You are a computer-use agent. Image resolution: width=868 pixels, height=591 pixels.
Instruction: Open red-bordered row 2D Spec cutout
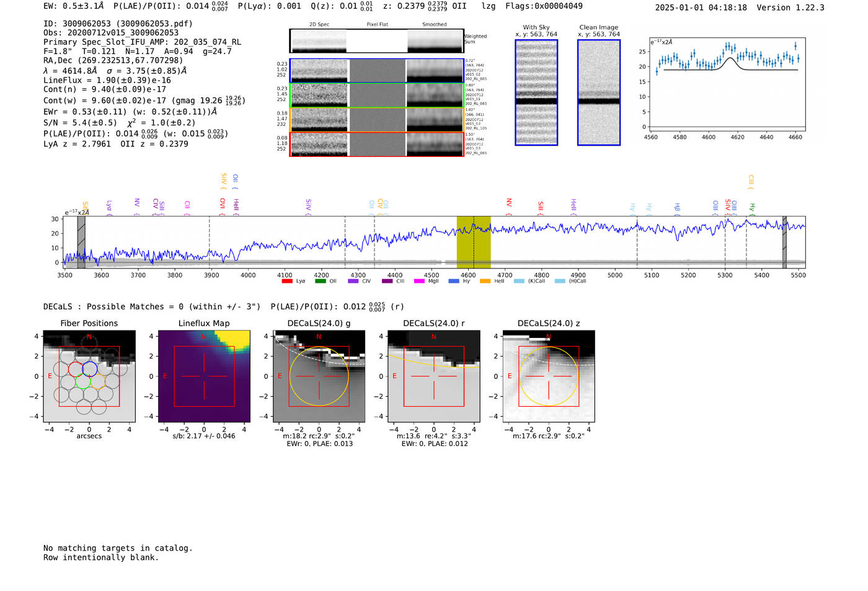click(319, 144)
